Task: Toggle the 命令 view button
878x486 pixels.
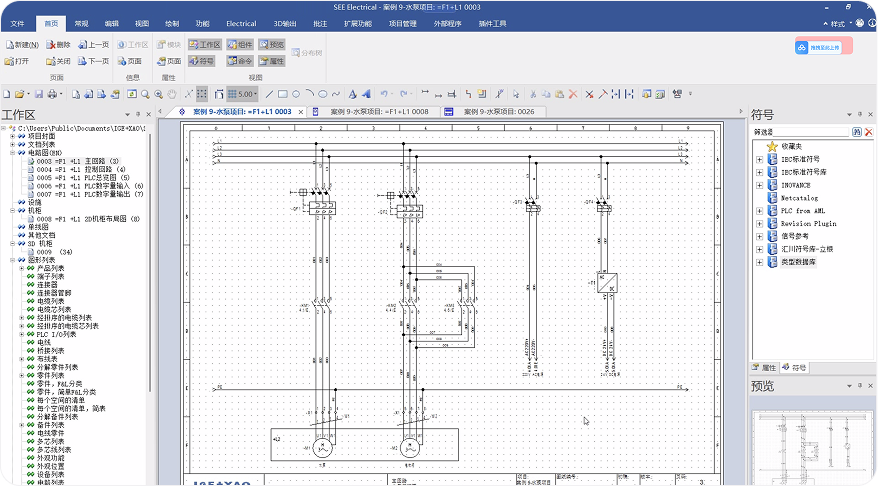Action: point(240,61)
